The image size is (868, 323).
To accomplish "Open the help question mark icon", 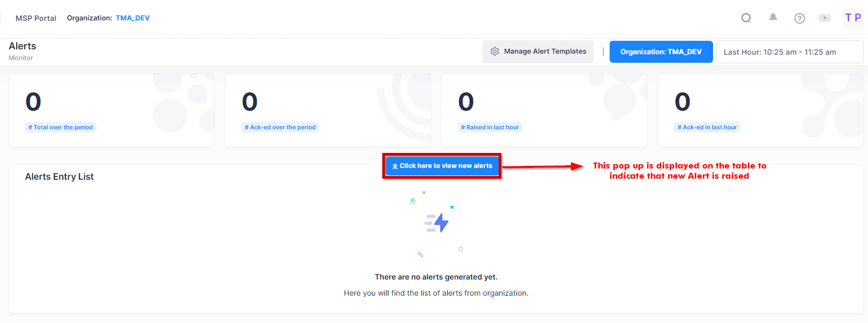I will pos(799,18).
